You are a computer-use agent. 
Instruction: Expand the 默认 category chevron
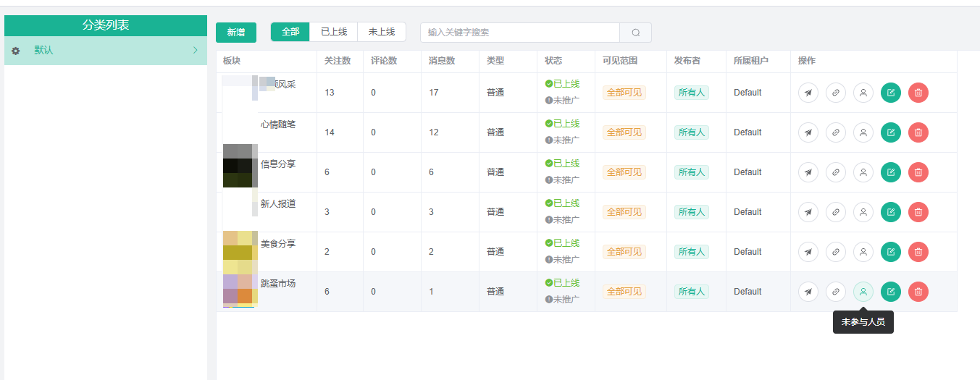(196, 51)
